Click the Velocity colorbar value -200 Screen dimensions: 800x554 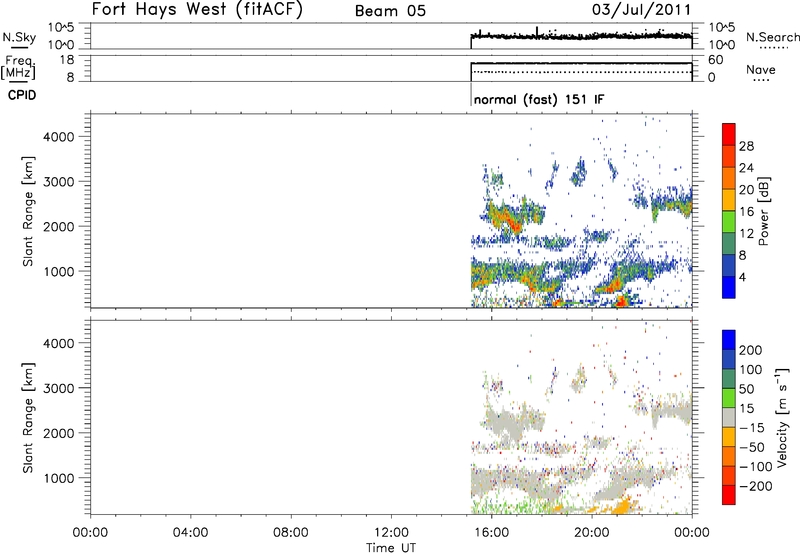coord(756,486)
